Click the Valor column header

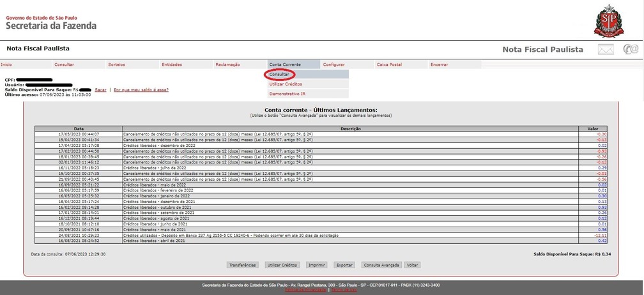coord(593,129)
